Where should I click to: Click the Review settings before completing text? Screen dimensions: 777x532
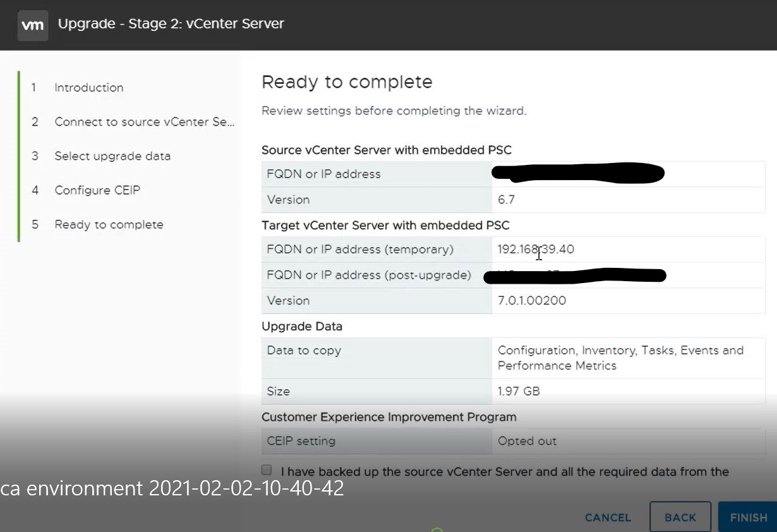[x=394, y=111]
